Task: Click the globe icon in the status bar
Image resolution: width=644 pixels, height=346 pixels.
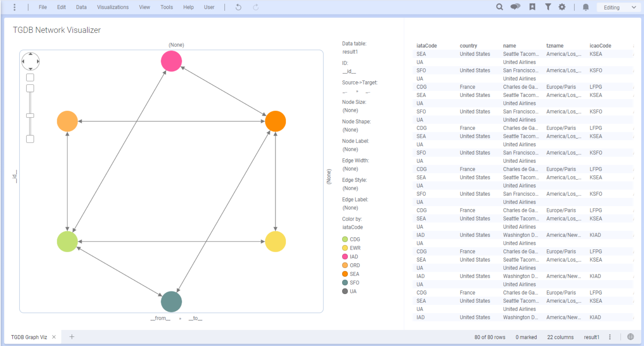Action: coord(630,337)
